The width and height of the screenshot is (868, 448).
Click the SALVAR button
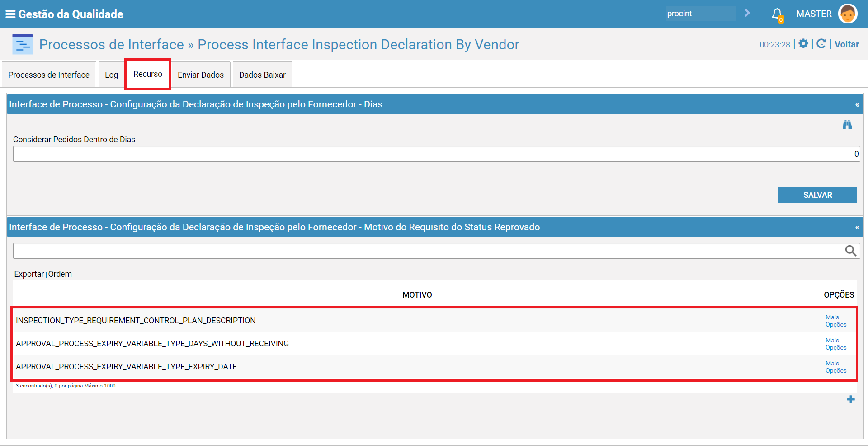(x=817, y=195)
